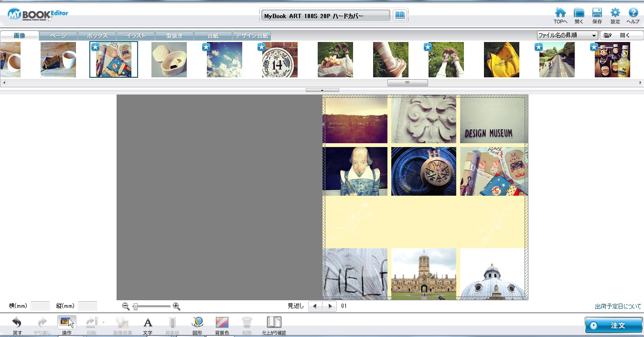
Task: Open the 文字 text tool
Action: pyautogui.click(x=148, y=323)
